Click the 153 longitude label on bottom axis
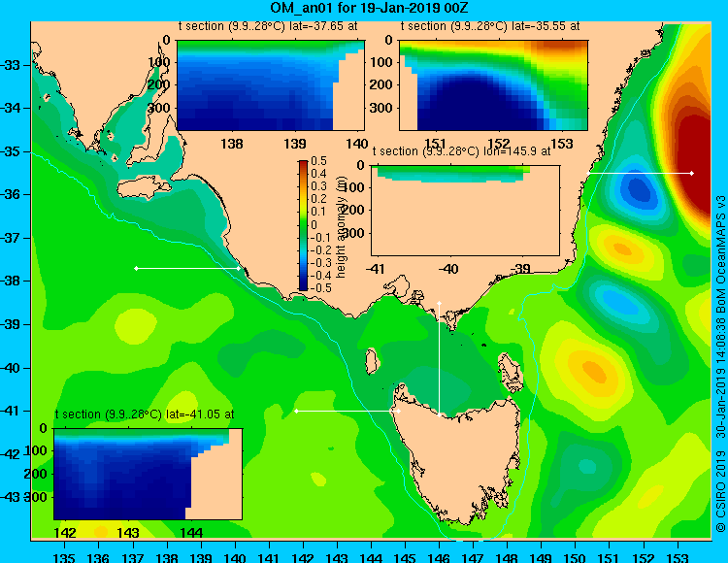The image size is (728, 563). coord(678,558)
